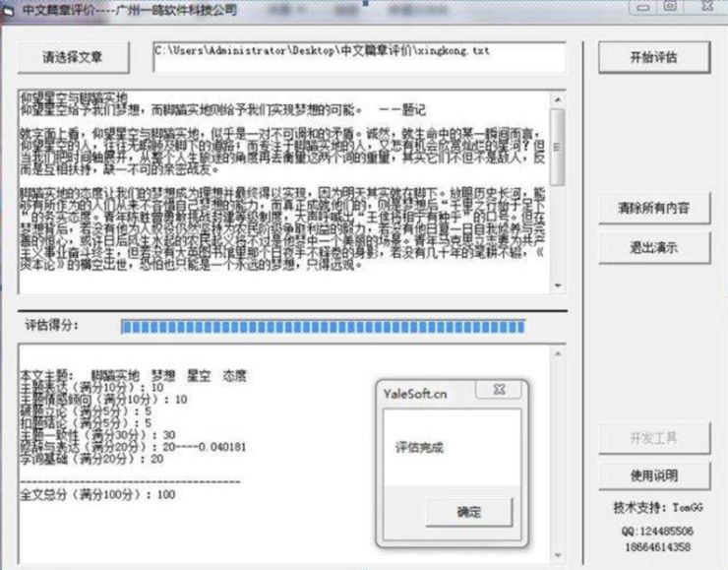Minimize the main application window
Image resolution: width=728 pixels, height=570 pixels.
click(643, 8)
